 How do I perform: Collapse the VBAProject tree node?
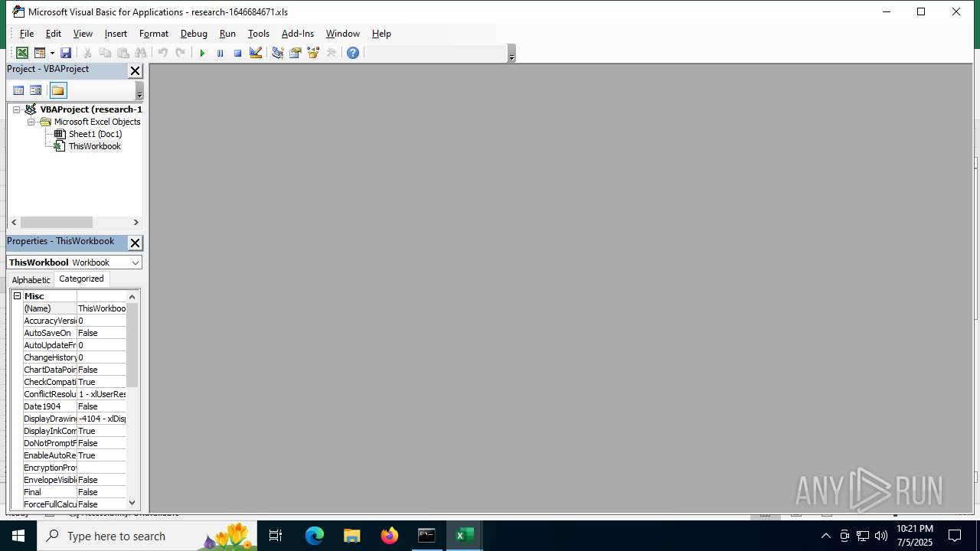pyautogui.click(x=16, y=109)
